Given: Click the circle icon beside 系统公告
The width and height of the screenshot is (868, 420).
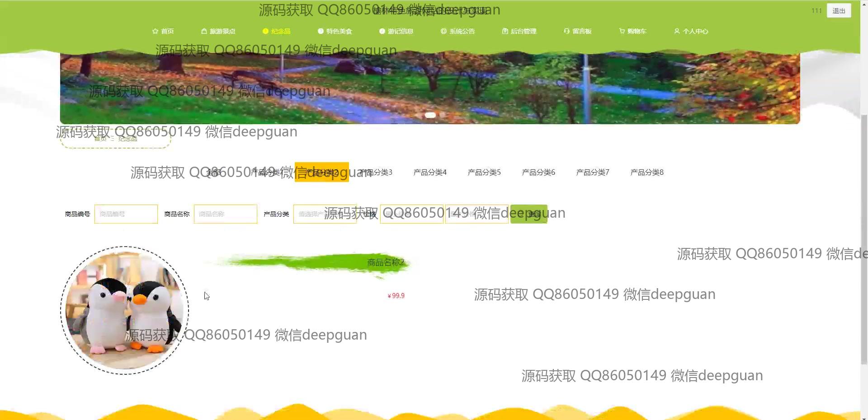Looking at the screenshot, I should [443, 31].
